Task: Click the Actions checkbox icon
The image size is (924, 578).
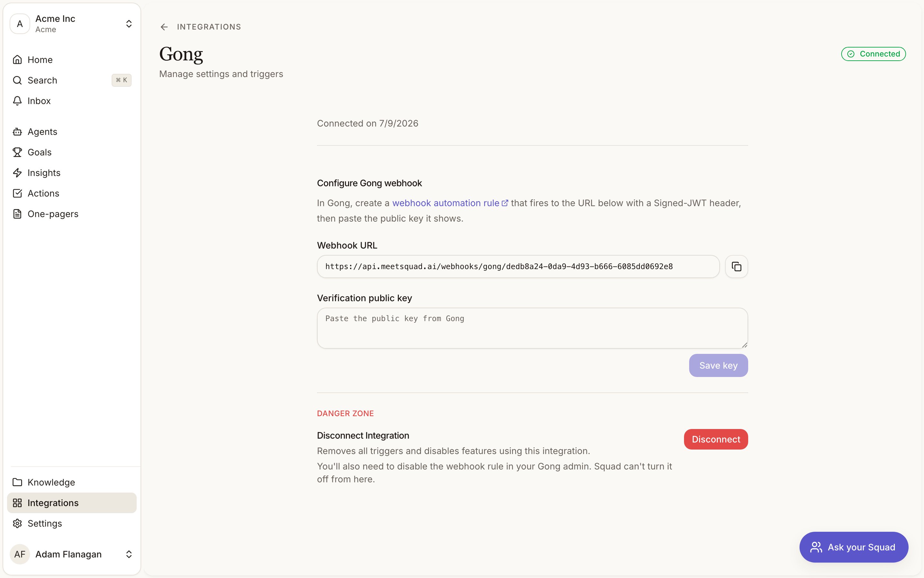Action: [17, 193]
